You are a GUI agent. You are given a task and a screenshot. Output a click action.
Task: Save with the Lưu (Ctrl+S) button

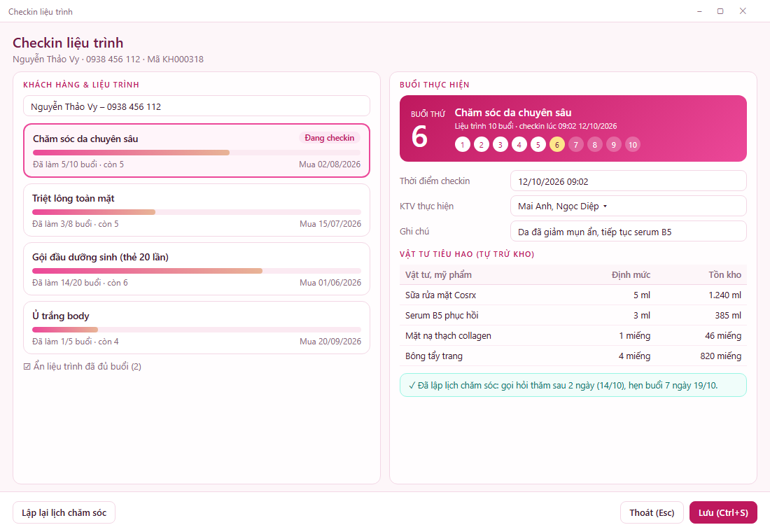click(x=723, y=512)
